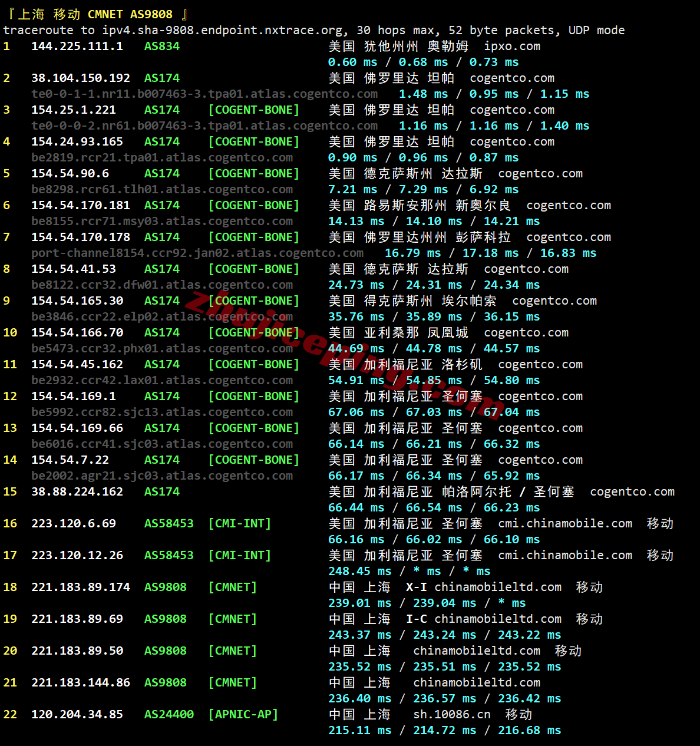Click the CMNET tag on hop 18

coord(232,587)
